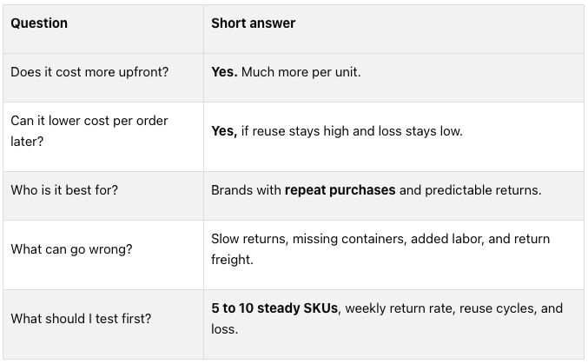Click 'Brands with' in the third answer
The image size is (588, 364).
246,190
